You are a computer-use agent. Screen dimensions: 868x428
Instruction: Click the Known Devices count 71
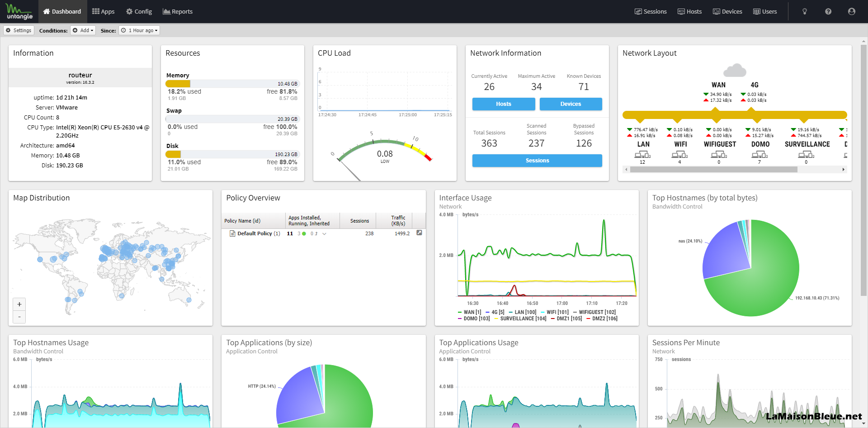(584, 87)
